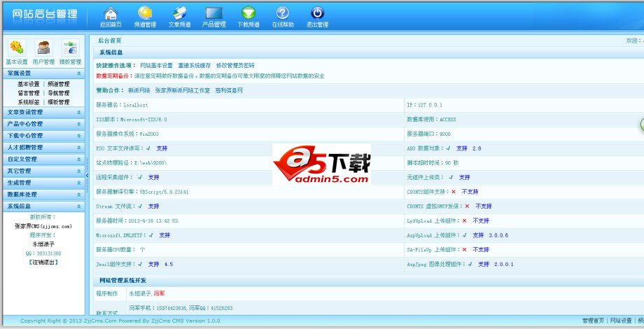The height and width of the screenshot is (329, 644).
Task: Click the green 下载频道 icon
Action: (248, 13)
